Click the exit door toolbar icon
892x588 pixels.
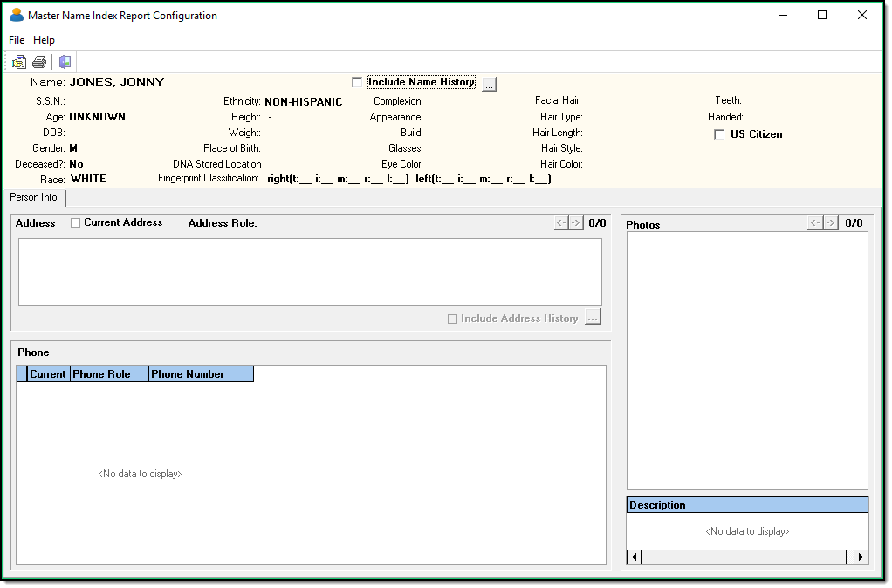pyautogui.click(x=65, y=62)
